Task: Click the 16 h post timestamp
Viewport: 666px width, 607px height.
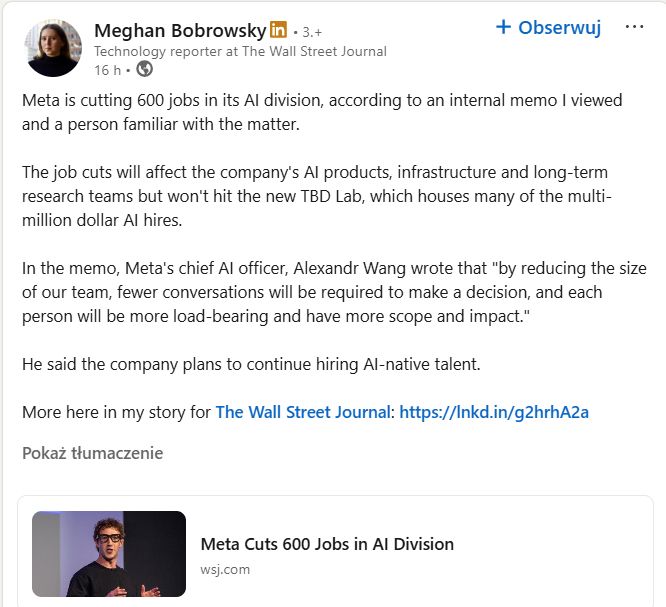Action: coord(107,70)
